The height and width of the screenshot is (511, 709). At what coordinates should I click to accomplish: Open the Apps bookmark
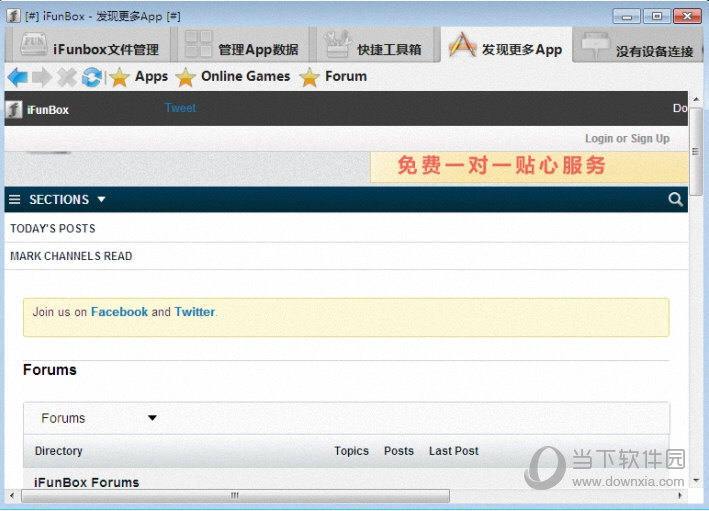151,76
